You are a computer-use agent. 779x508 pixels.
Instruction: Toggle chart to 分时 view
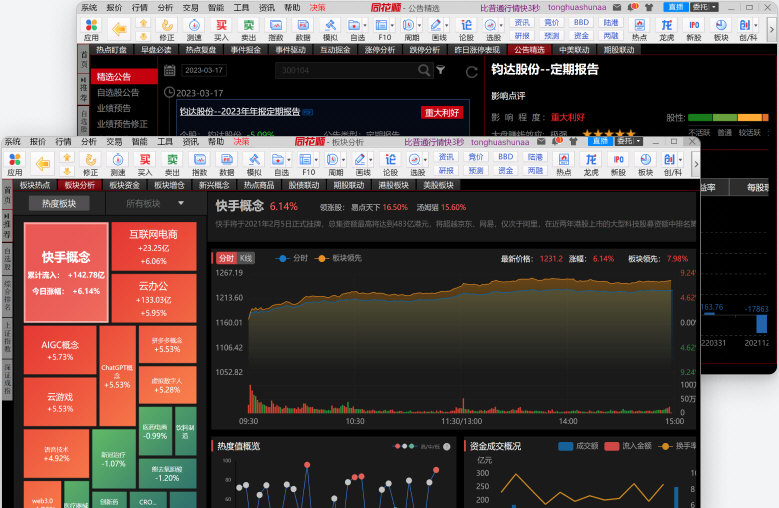[226, 258]
